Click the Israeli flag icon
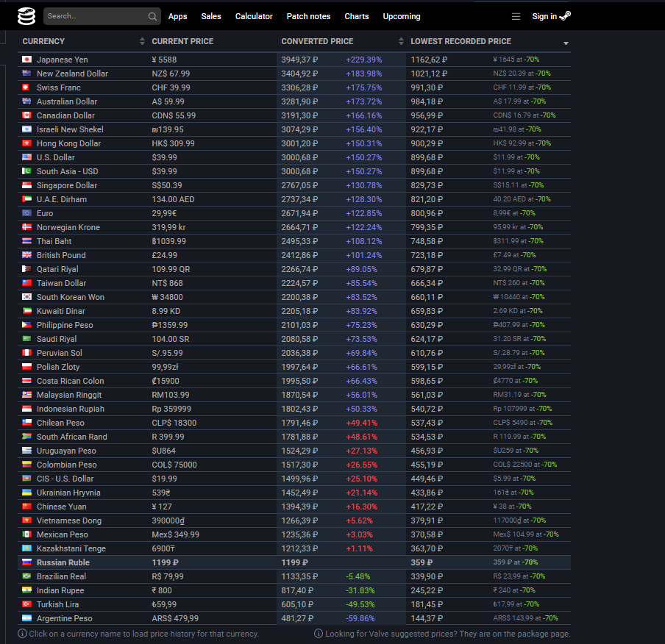The height and width of the screenshot is (644, 665). pyautogui.click(x=26, y=129)
